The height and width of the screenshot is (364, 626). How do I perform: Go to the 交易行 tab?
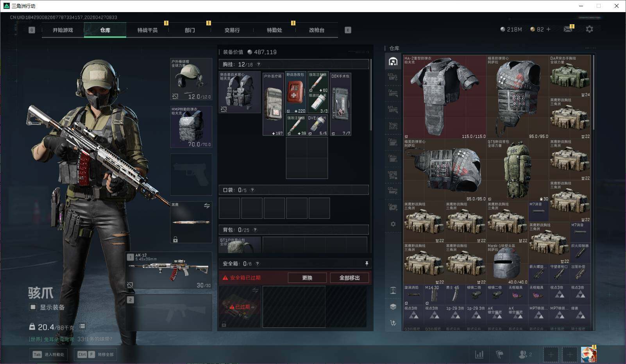232,30
